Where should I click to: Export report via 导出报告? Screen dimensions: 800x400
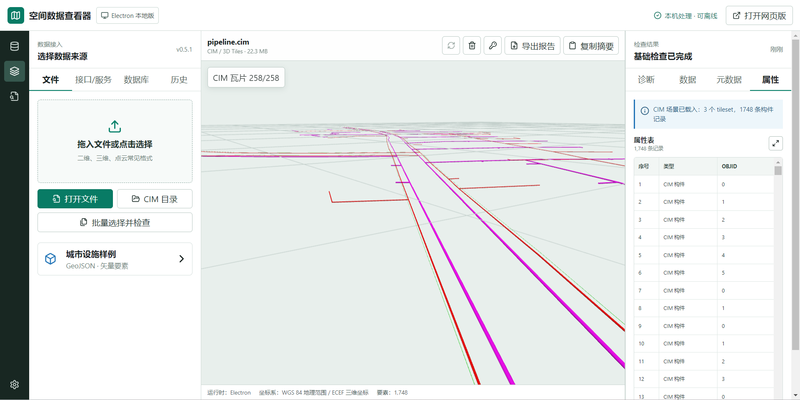tap(533, 45)
